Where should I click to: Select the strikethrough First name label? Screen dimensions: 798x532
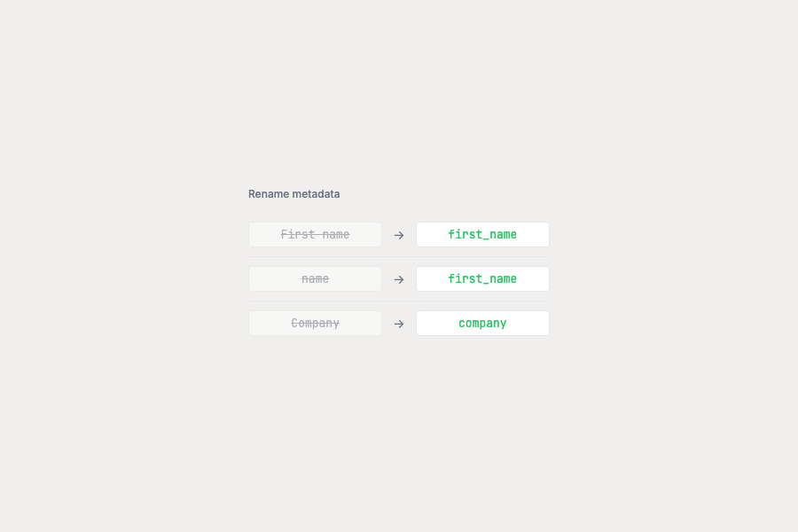click(315, 234)
